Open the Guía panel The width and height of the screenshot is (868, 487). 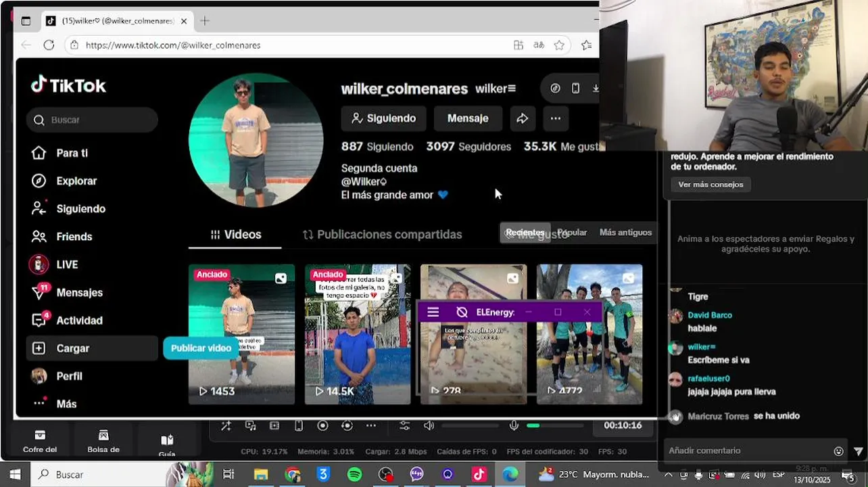[x=167, y=445]
